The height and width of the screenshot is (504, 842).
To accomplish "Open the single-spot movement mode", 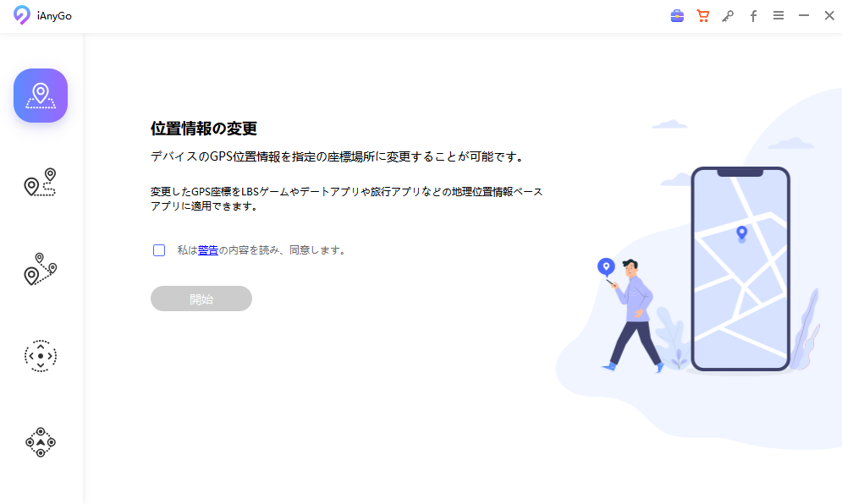I will click(41, 183).
